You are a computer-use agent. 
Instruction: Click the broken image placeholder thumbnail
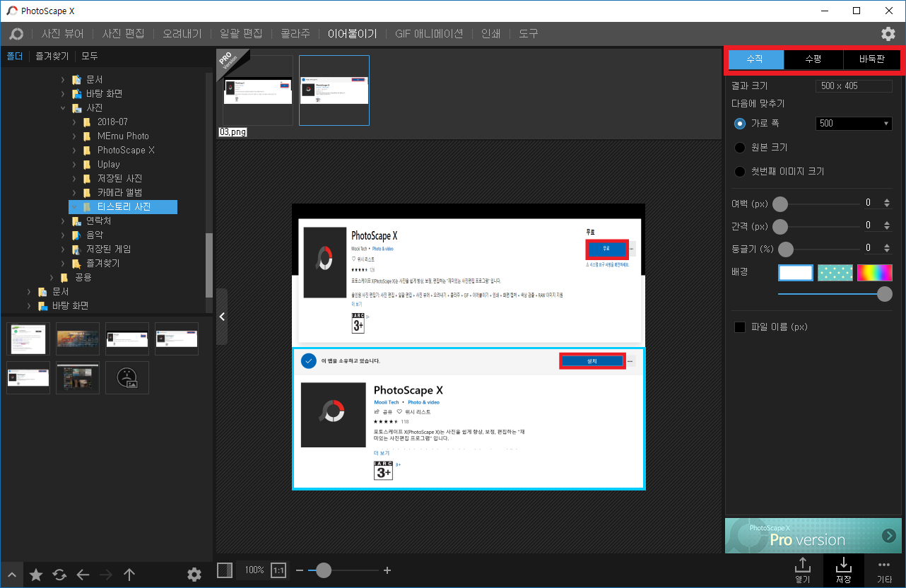pyautogui.click(x=127, y=378)
